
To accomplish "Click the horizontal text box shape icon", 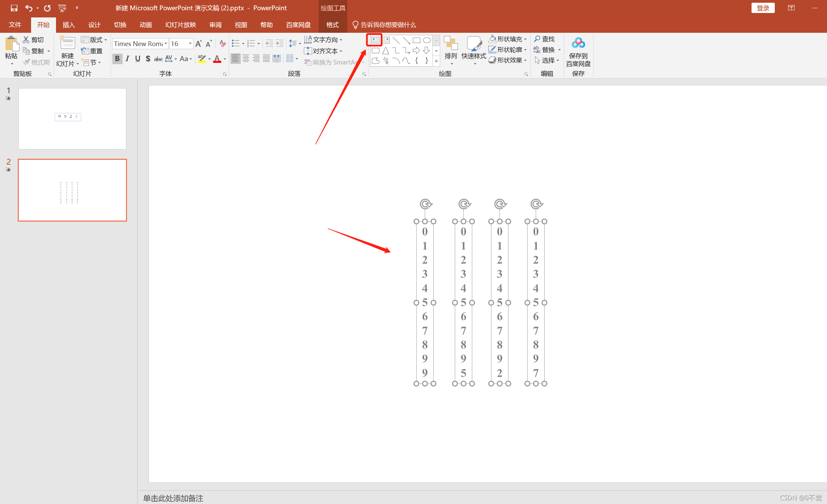I will point(375,40).
